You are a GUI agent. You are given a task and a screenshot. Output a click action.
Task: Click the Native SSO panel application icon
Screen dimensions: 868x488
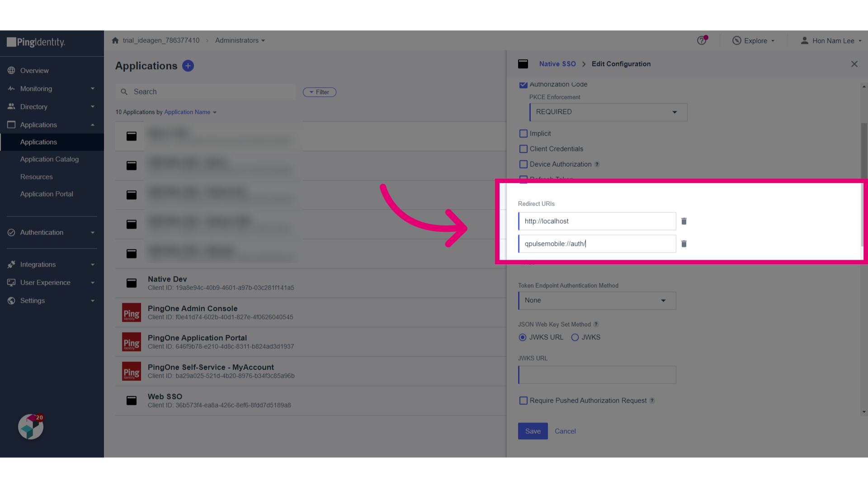point(523,64)
